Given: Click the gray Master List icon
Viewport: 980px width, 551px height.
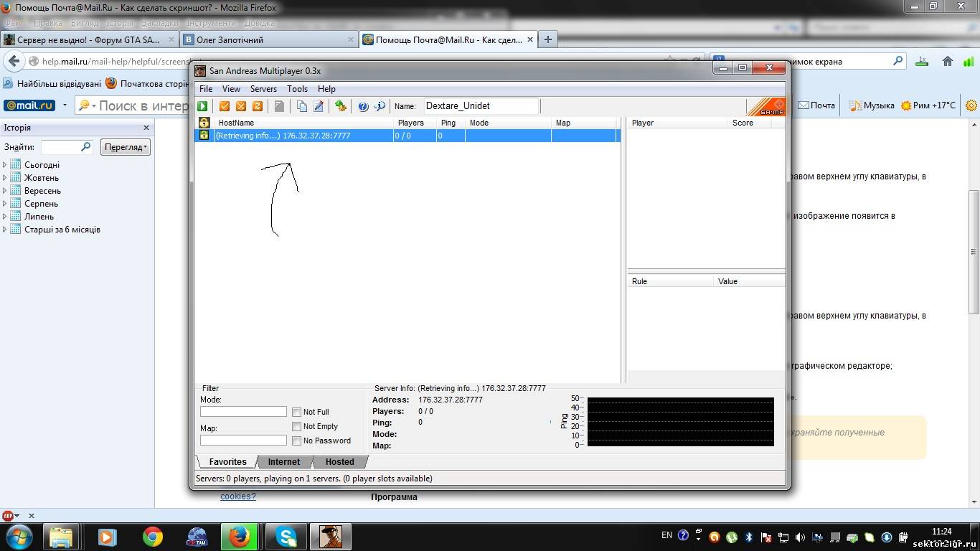Looking at the screenshot, I should pos(279,106).
